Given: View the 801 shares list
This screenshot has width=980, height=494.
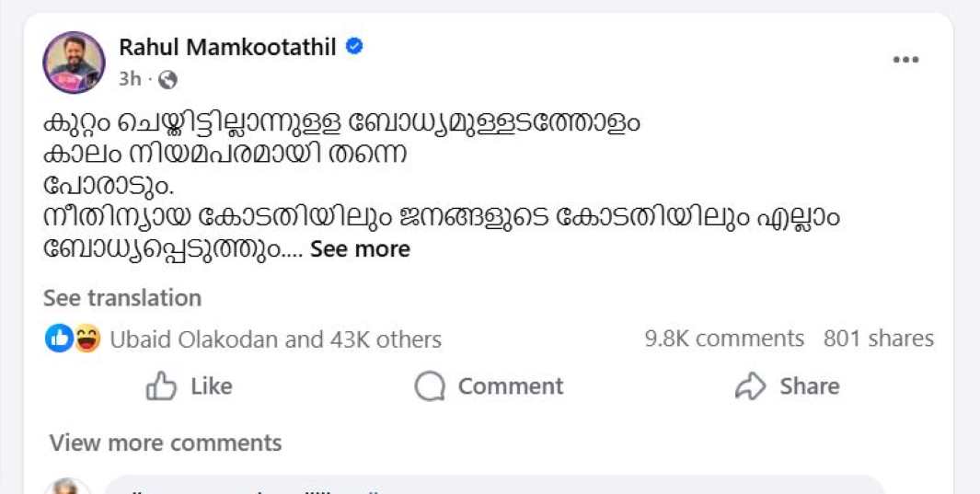Looking at the screenshot, I should click(878, 339).
